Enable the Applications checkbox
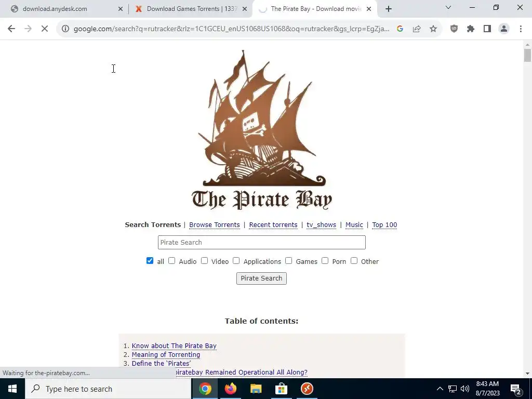The image size is (532, 399). 236,261
